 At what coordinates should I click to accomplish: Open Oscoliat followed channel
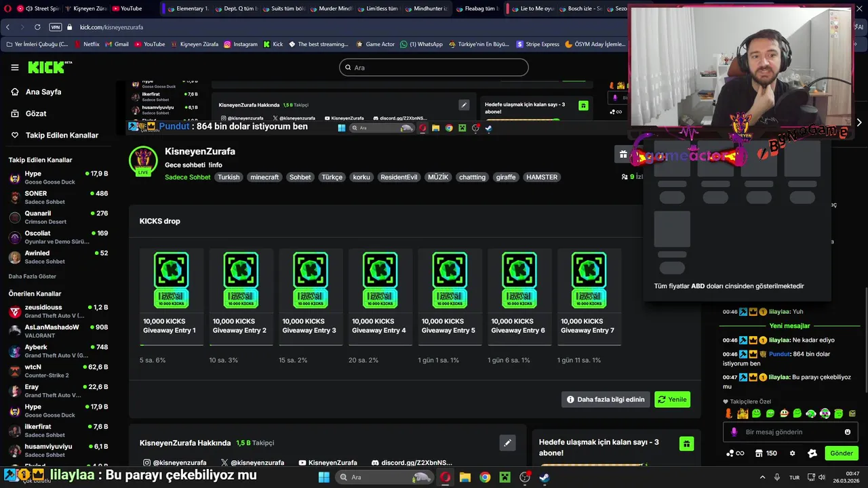[x=58, y=237]
